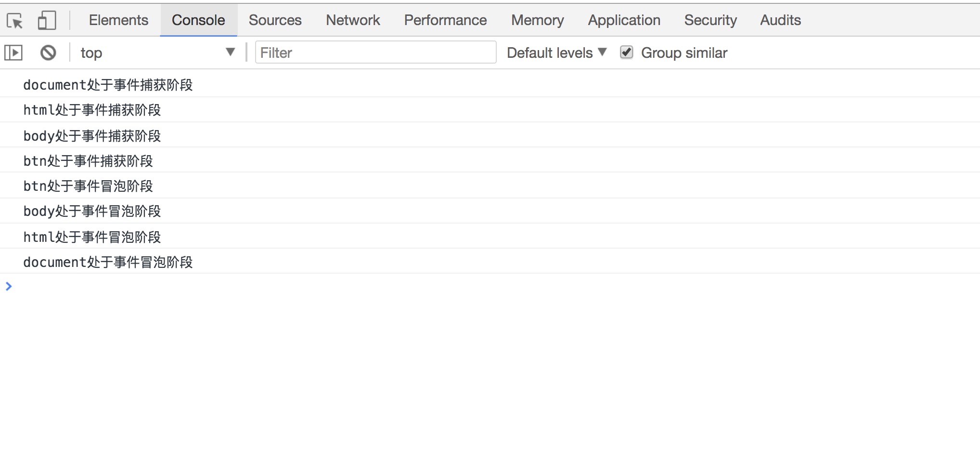Switch to the Sources tab
Viewport: 980px width, 450px height.
click(275, 20)
